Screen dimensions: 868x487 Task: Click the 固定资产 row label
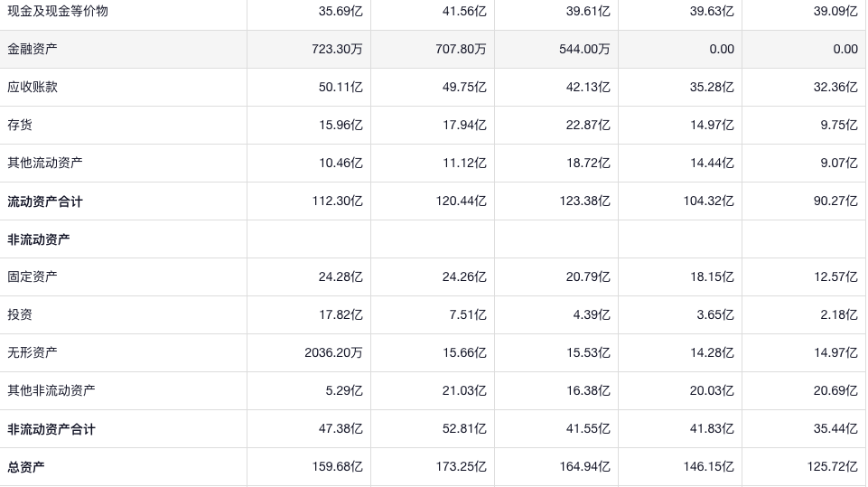pyautogui.click(x=33, y=277)
